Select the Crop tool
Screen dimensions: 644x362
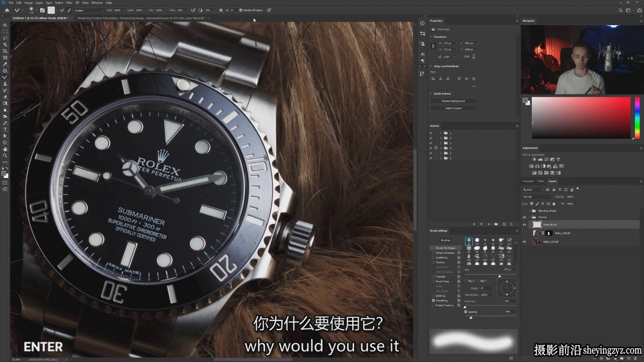point(5,51)
